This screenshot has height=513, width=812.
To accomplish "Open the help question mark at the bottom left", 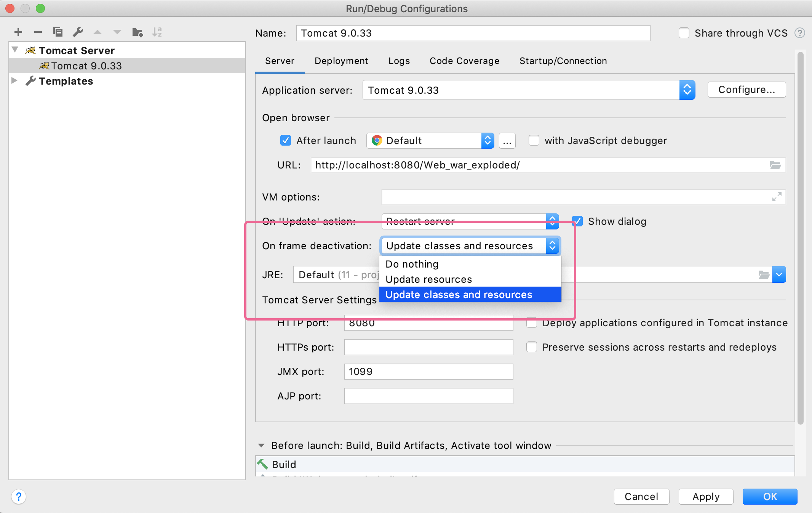I will click(x=19, y=497).
